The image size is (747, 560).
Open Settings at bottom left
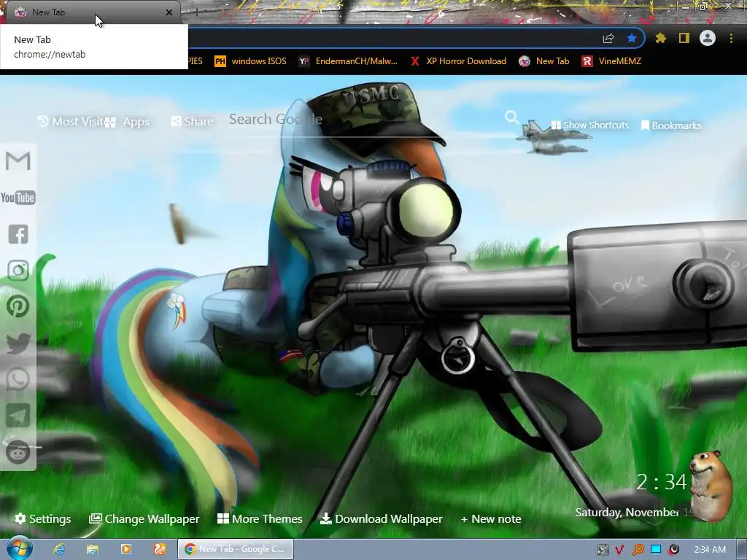pos(43,518)
